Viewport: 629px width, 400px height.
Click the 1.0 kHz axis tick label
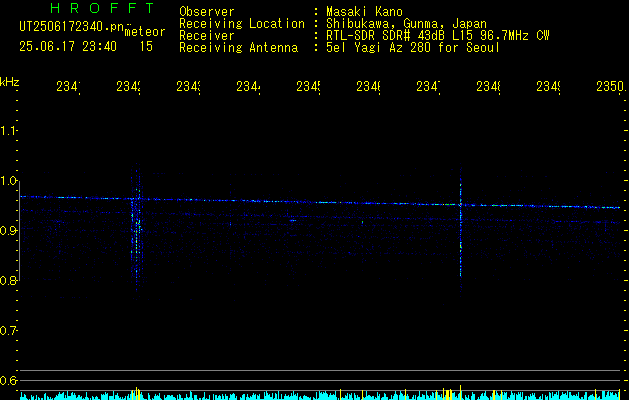(8, 181)
